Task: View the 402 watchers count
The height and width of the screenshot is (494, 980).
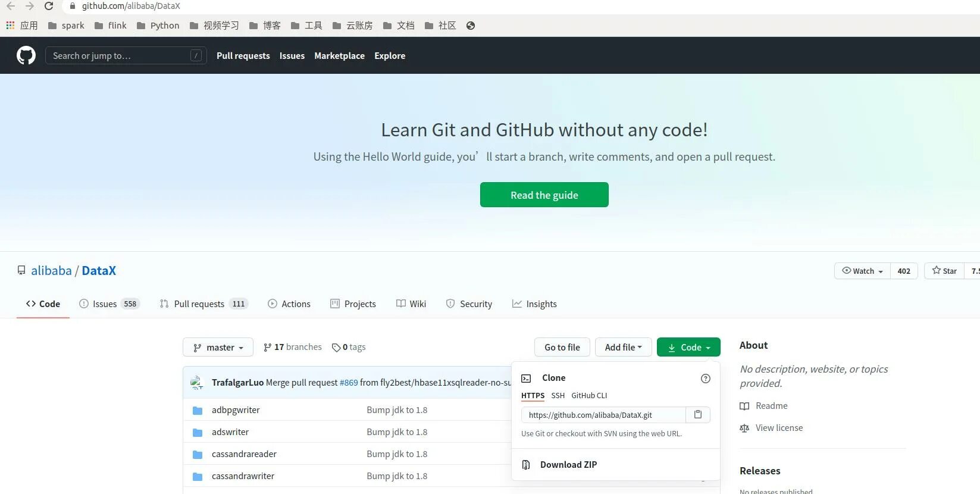Action: pyautogui.click(x=904, y=271)
